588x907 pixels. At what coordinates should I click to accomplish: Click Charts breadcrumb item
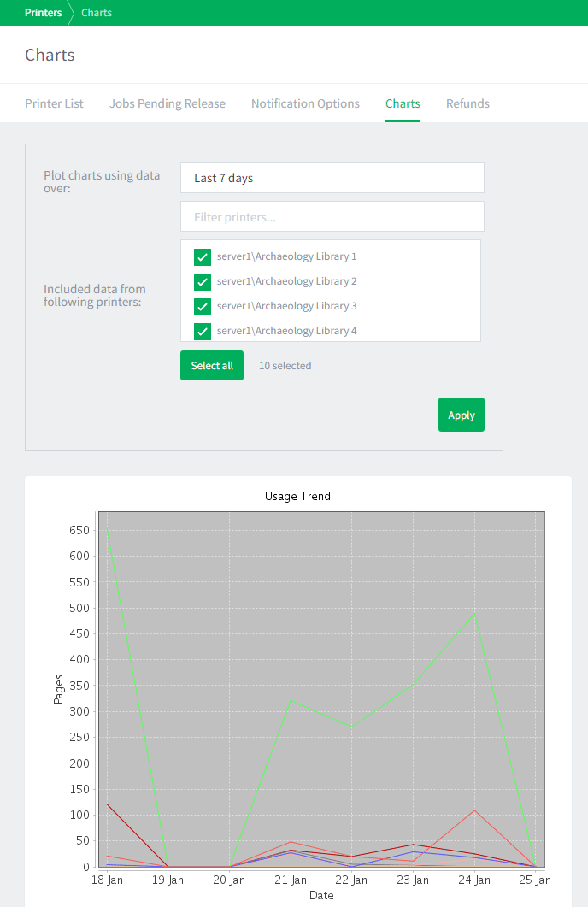pyautogui.click(x=97, y=13)
